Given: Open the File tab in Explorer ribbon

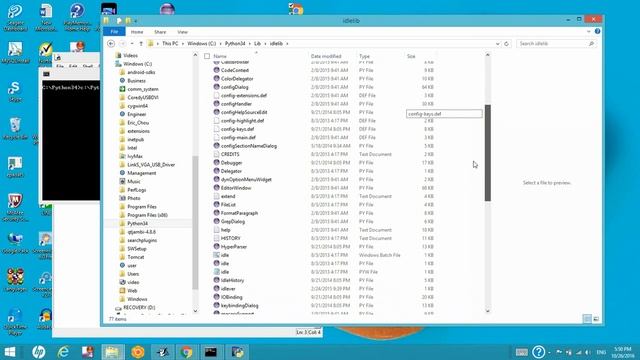Looking at the screenshot, I should click(x=114, y=32).
